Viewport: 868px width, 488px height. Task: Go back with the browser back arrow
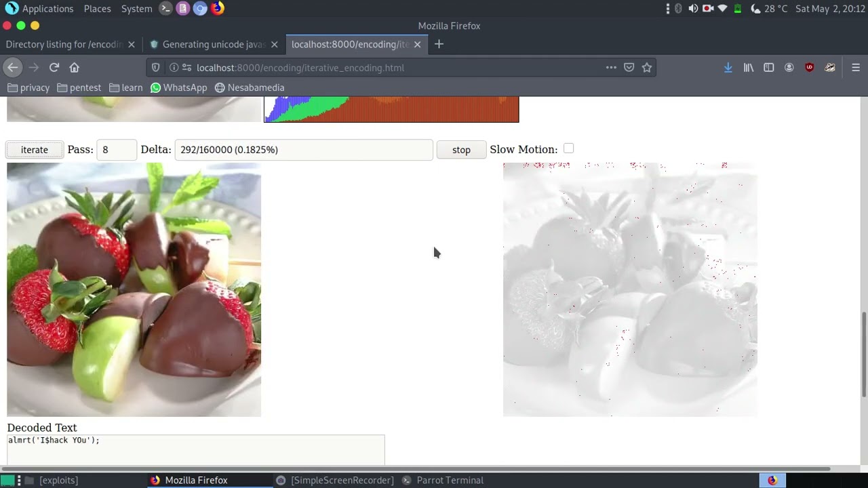12,67
